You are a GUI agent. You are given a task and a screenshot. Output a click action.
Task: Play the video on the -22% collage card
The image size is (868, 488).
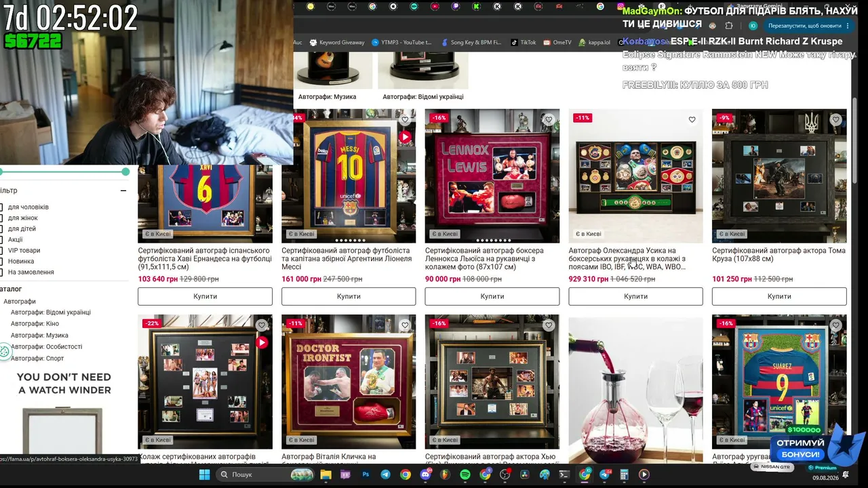pyautogui.click(x=262, y=342)
